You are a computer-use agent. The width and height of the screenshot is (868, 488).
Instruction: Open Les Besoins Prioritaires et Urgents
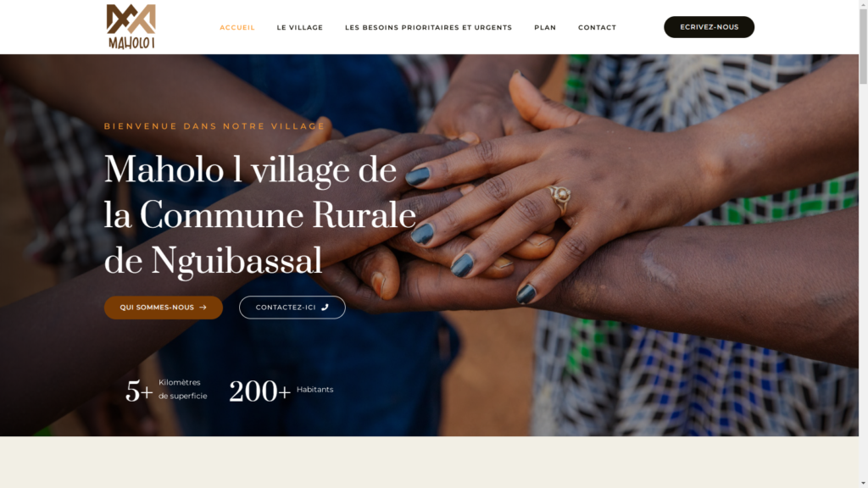428,27
